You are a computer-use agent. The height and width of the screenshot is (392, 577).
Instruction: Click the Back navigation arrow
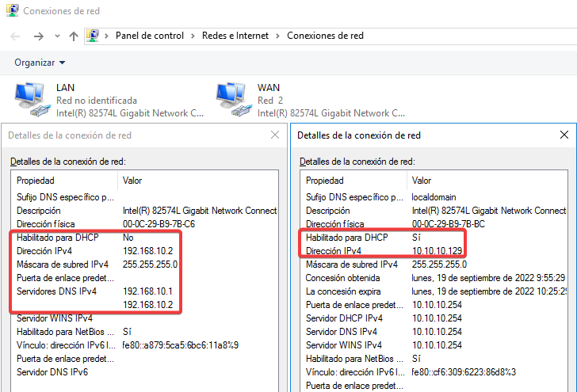click(x=16, y=36)
